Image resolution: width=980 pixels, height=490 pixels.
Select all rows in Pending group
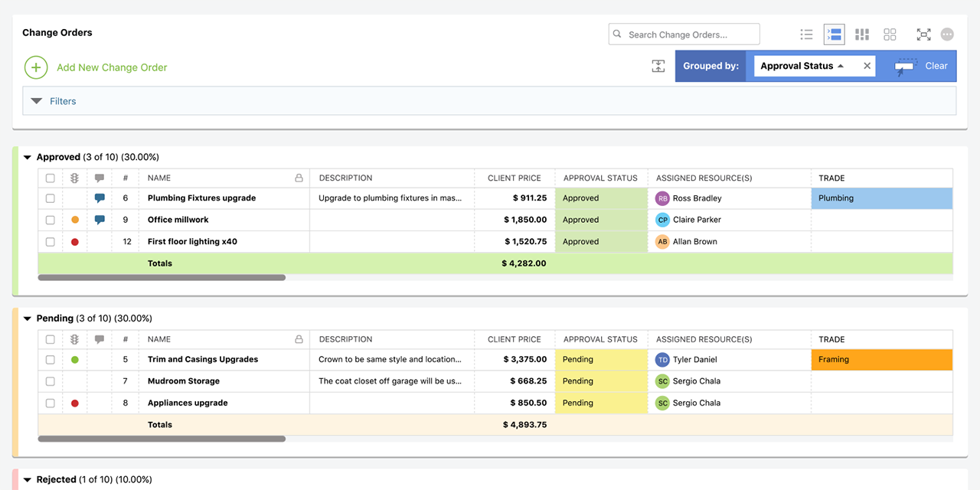(51, 340)
